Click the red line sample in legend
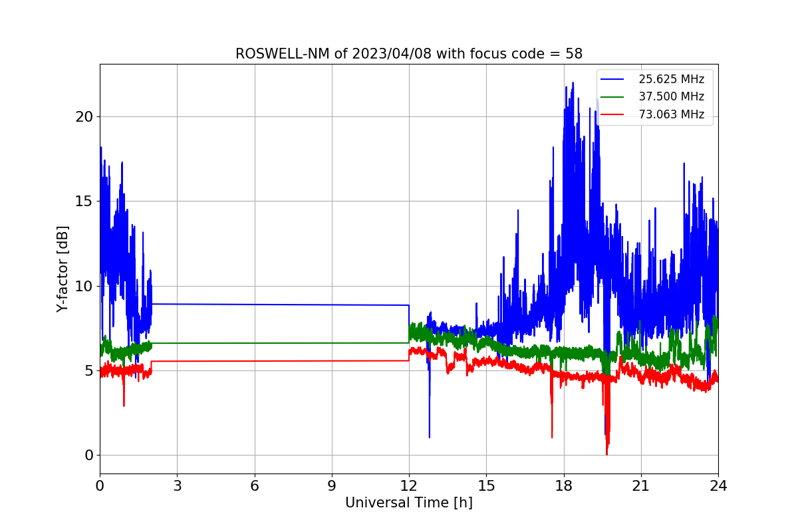The height and width of the screenshot is (532, 798). (612, 114)
